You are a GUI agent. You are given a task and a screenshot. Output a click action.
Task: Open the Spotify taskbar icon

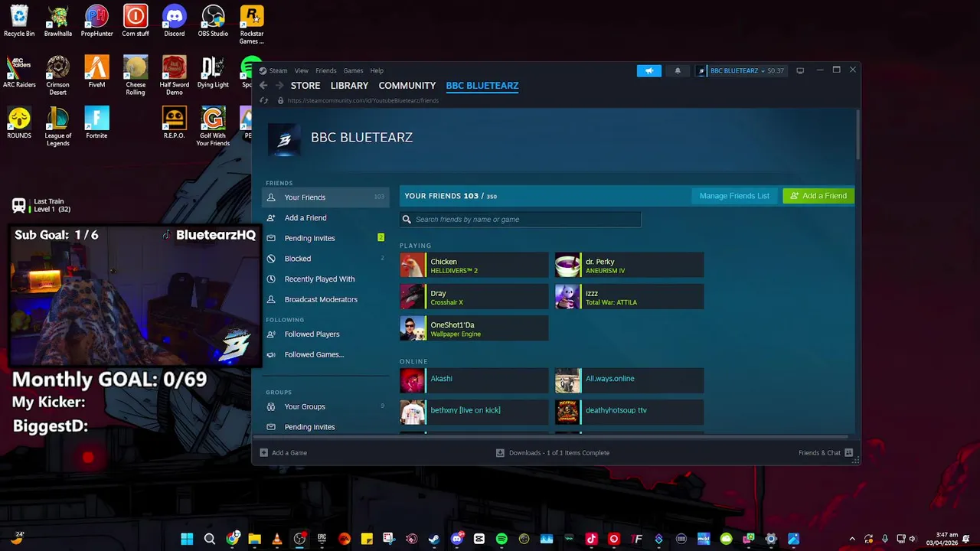click(501, 539)
